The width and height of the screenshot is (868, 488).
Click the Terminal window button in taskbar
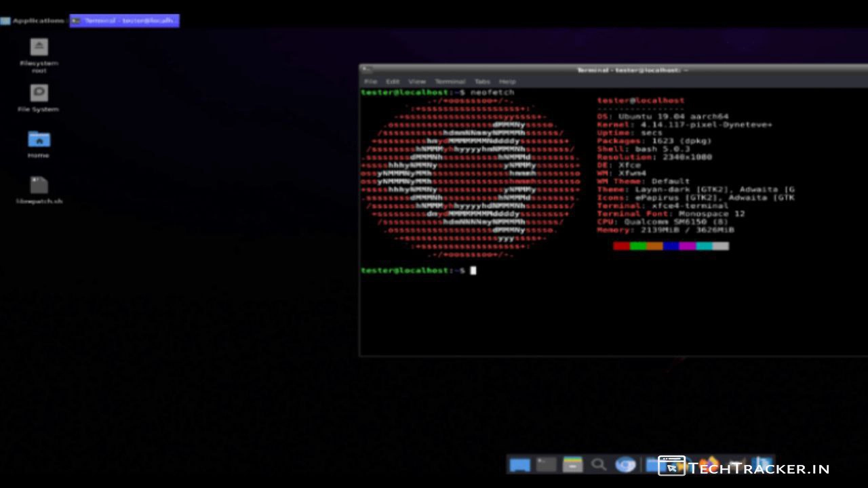pyautogui.click(x=125, y=20)
